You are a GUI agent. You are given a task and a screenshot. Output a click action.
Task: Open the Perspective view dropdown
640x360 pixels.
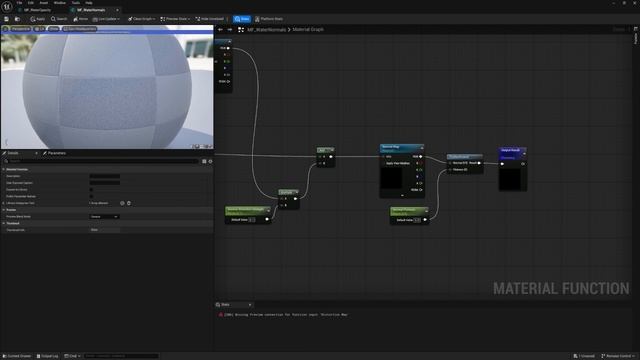(x=20, y=29)
